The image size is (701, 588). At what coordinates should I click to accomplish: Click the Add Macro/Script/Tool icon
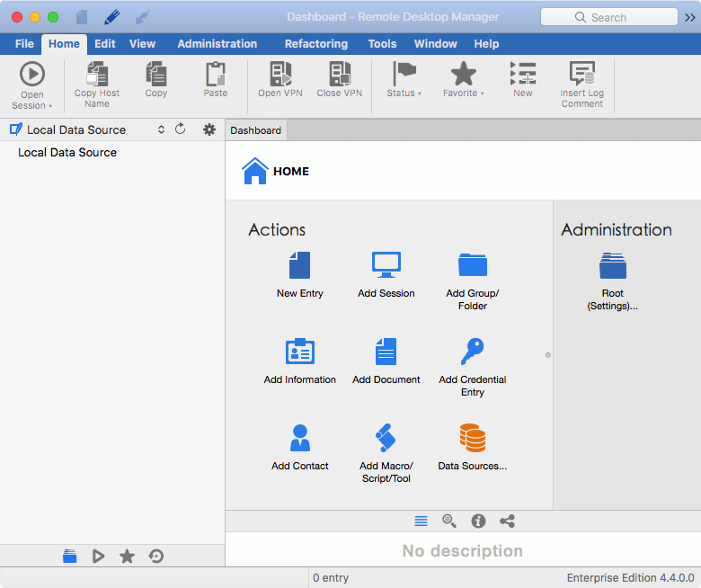pyautogui.click(x=386, y=438)
